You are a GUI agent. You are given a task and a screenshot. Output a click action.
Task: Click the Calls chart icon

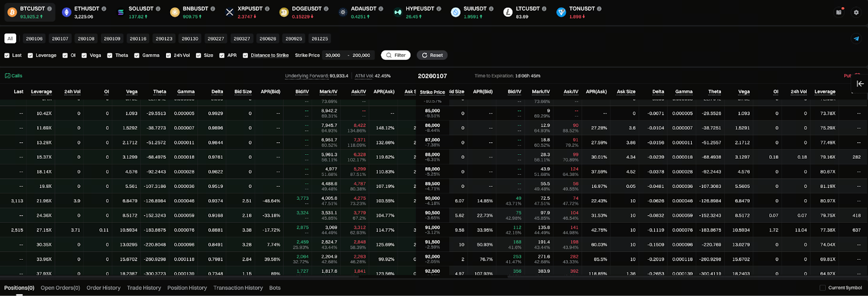click(x=8, y=76)
